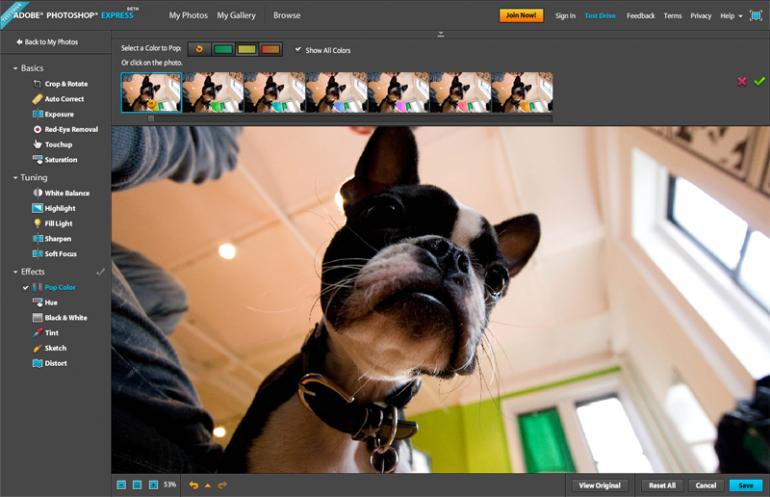The height and width of the screenshot is (497, 770).
Task: Open the Red-Eye Removal tool
Action: [x=70, y=129]
